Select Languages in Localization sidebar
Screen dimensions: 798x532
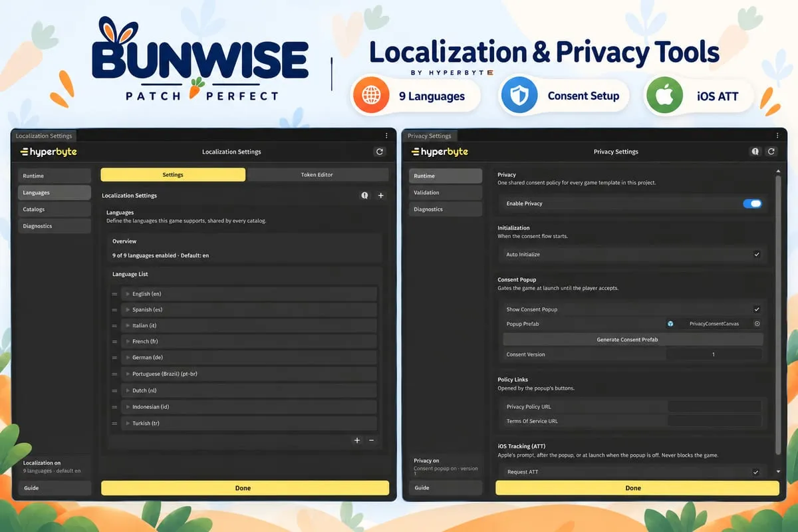click(55, 193)
